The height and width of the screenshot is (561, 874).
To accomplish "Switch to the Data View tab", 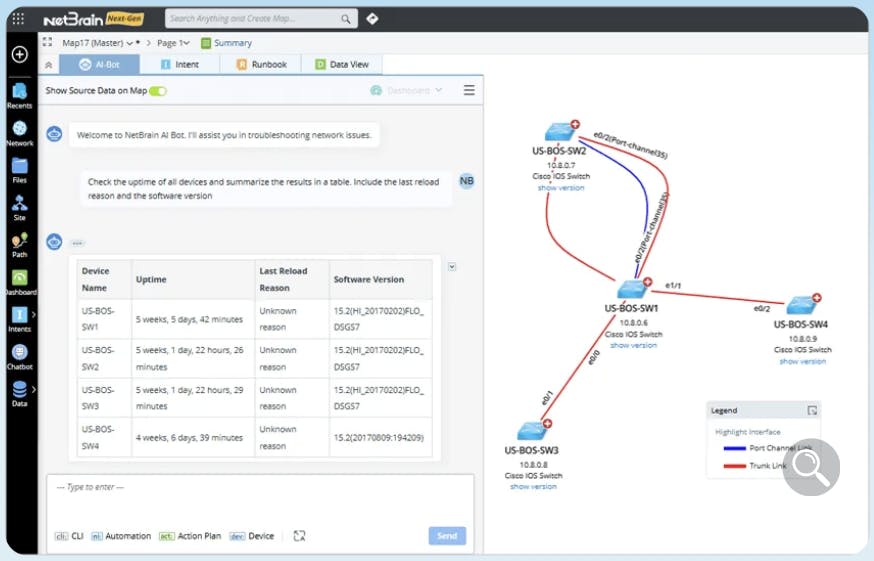I will tap(342, 65).
